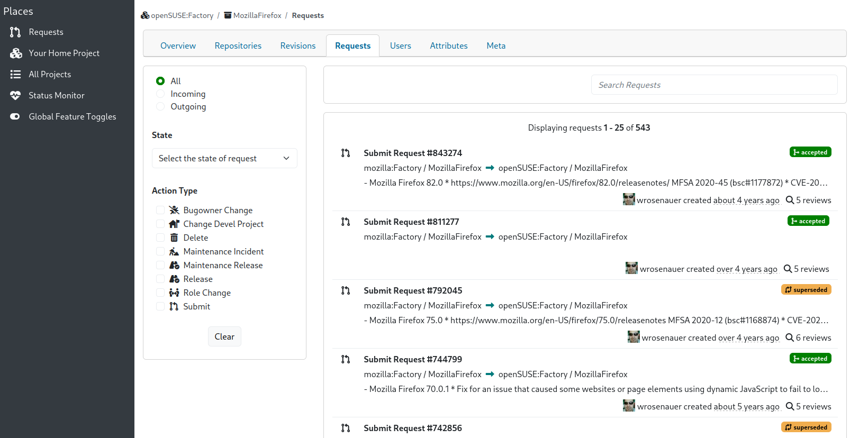This screenshot has width=868, height=438.
Task: Click the Maintenance Incident icon
Action: (x=174, y=251)
